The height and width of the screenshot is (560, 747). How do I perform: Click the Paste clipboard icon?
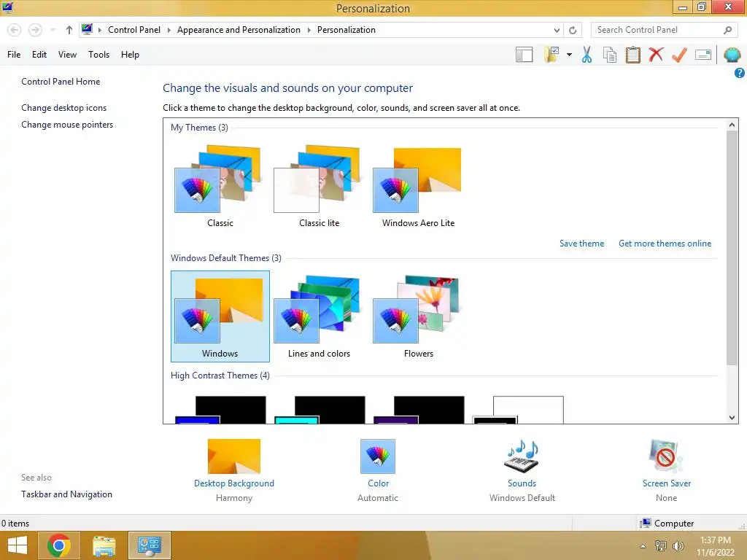tap(632, 55)
